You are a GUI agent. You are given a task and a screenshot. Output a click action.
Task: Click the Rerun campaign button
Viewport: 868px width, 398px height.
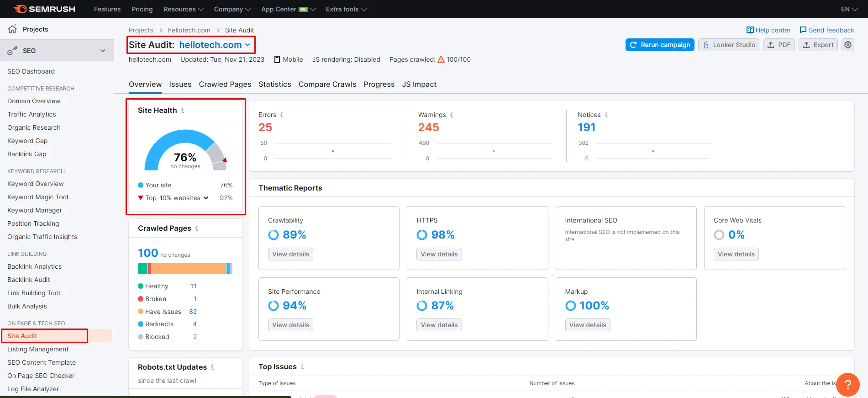pos(660,45)
